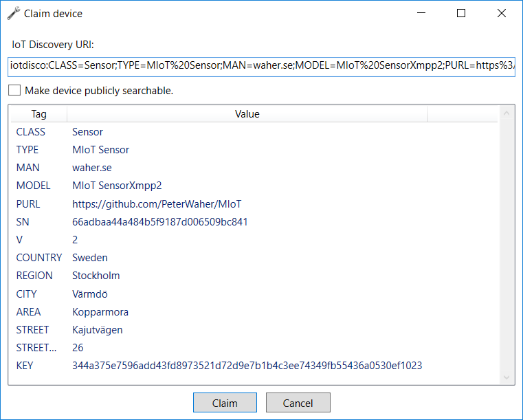Viewport: 523px width, 420px height.
Task: Sort by the Tag column header
Action: point(38,114)
